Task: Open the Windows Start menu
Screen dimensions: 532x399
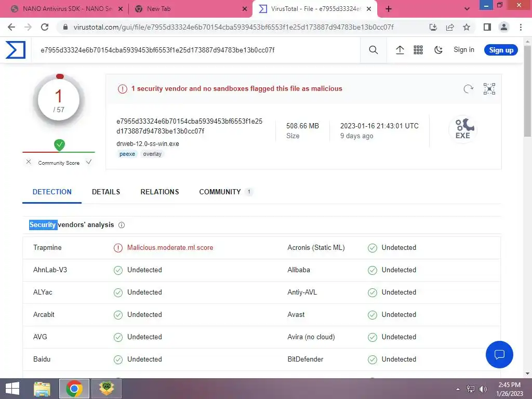Action: (x=12, y=389)
